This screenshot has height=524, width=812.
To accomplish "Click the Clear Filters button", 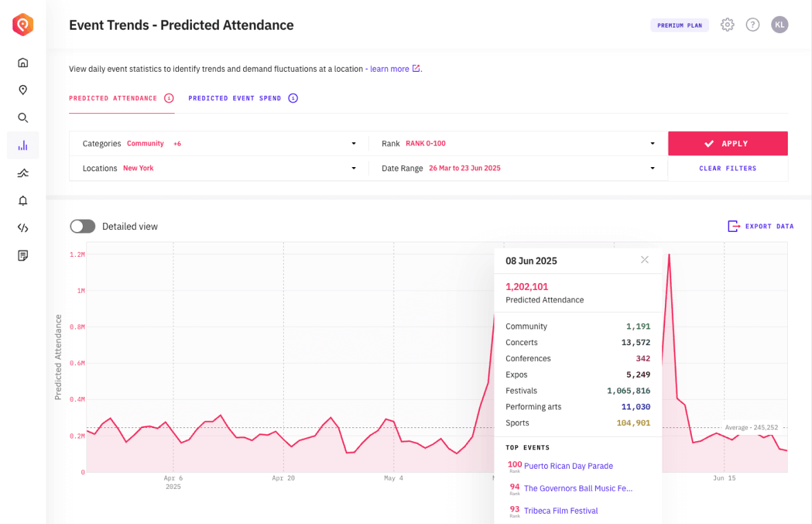I will (x=728, y=168).
